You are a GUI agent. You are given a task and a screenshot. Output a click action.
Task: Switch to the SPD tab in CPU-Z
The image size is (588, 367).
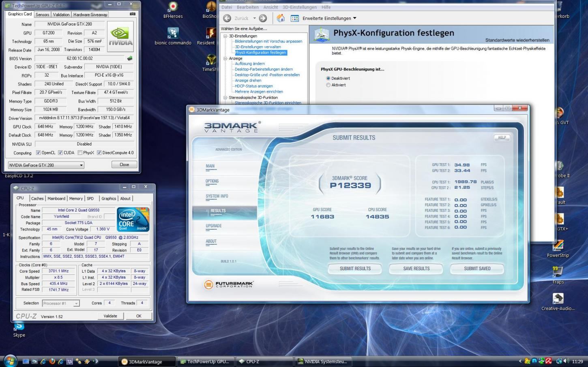90,198
